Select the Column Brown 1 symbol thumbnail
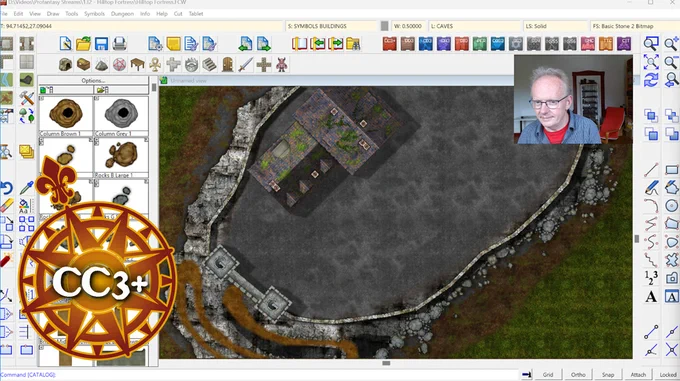This screenshot has height=381, width=680. pos(65,116)
